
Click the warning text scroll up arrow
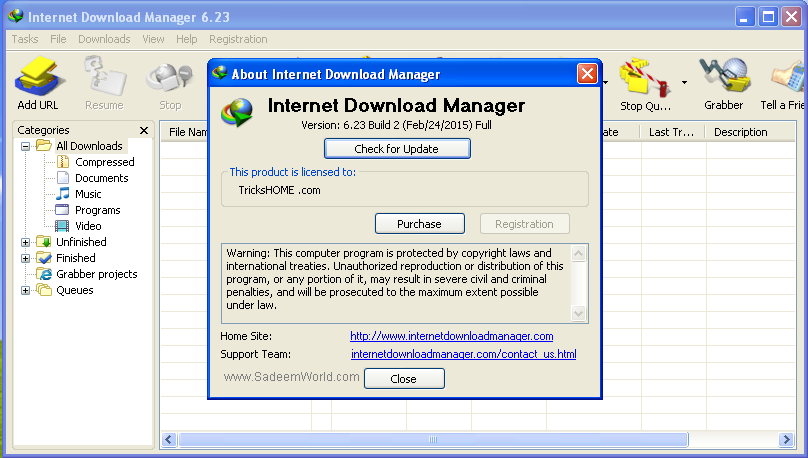click(x=578, y=253)
